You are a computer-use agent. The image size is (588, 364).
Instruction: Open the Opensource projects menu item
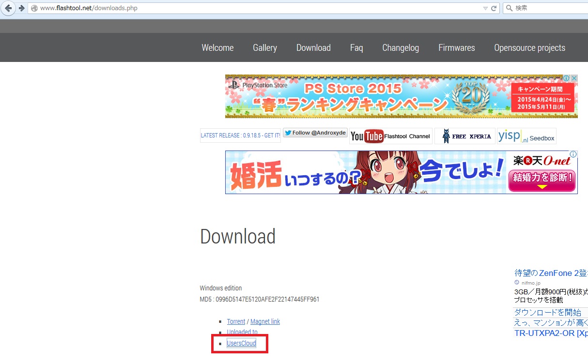tap(530, 47)
